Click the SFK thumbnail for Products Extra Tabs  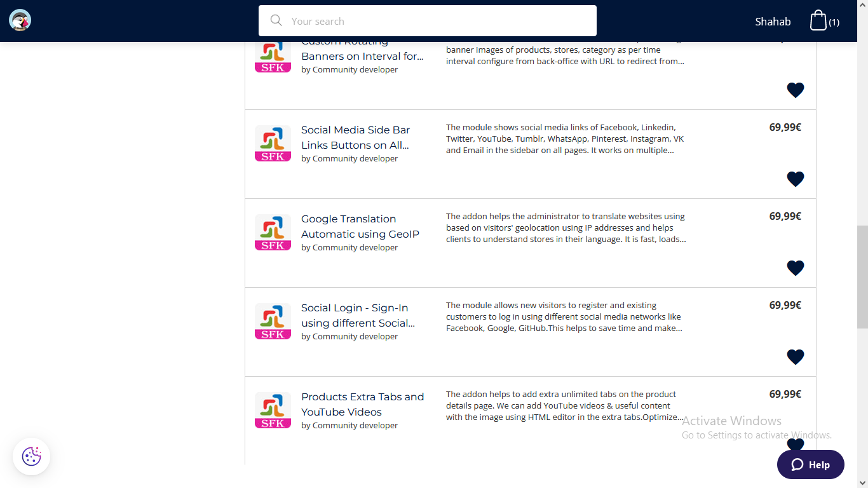click(273, 410)
